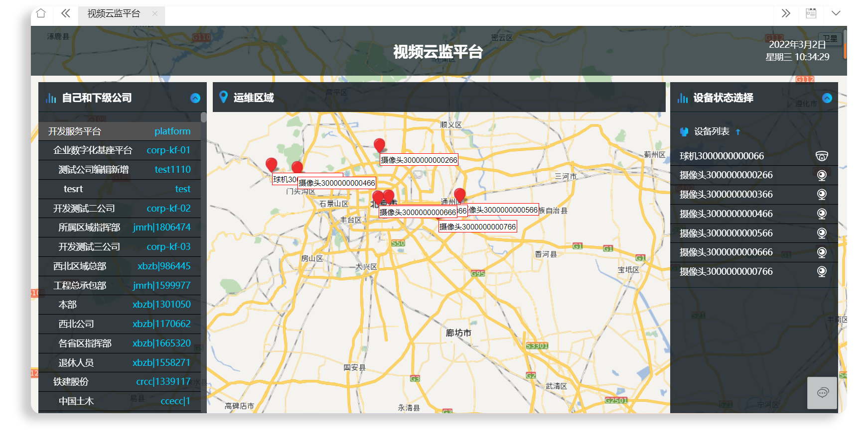Select 开发测试二公司 corp-kf-02 row

[120, 209]
